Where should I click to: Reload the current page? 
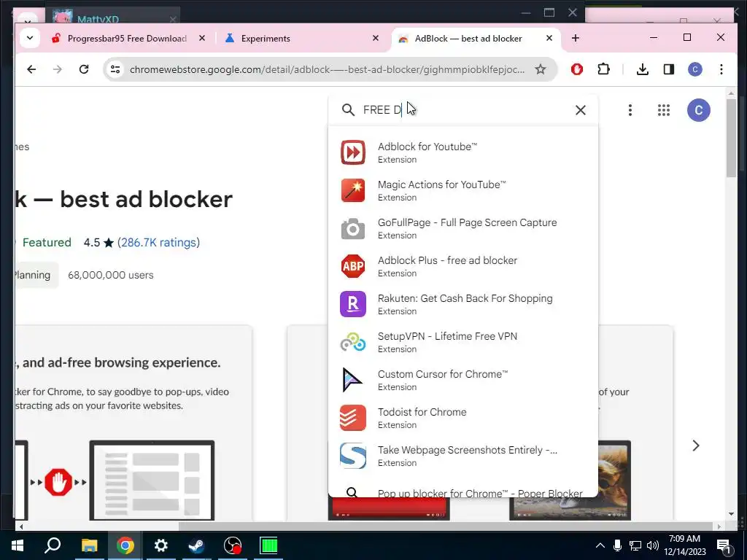coord(84,69)
